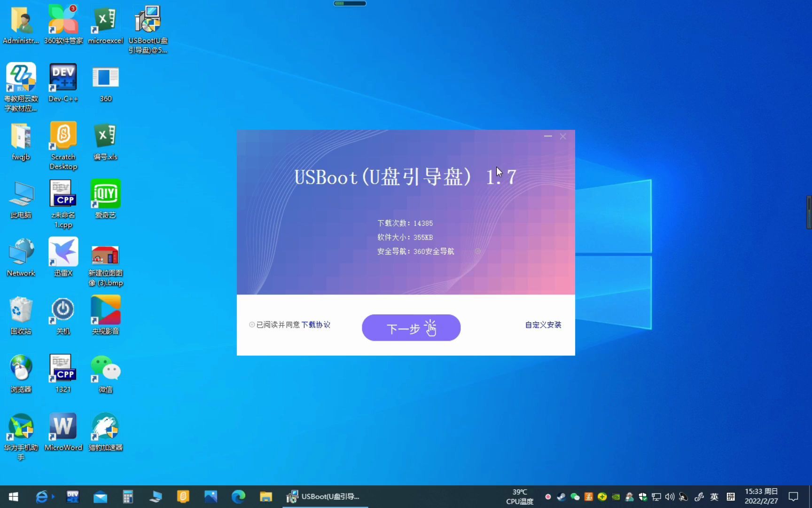
Task: Select the z未命名1.cpp file icon
Action: [x=63, y=204]
